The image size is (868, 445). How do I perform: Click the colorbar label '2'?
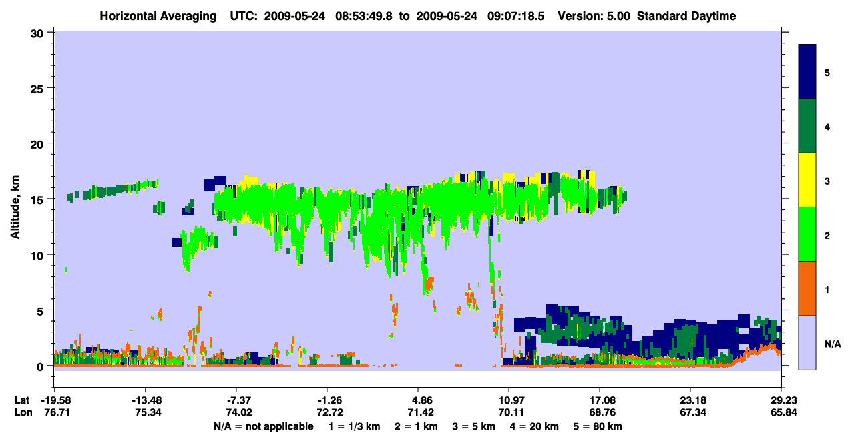[827, 235]
